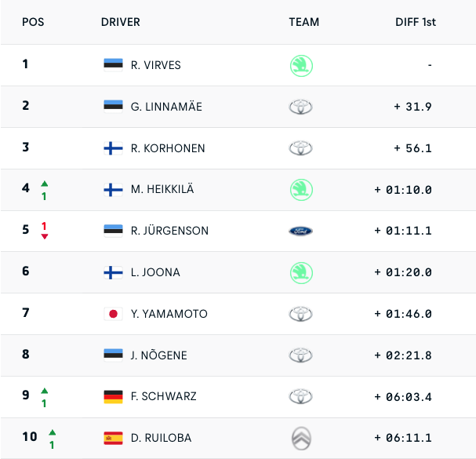
Task: Open driver R. VIRVES
Action: pos(156,65)
